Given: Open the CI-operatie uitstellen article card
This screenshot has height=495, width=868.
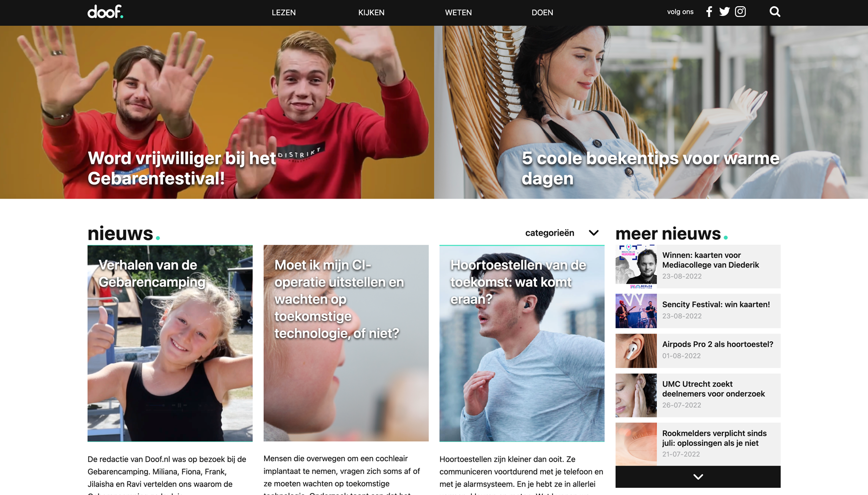Looking at the screenshot, I should pos(346,343).
